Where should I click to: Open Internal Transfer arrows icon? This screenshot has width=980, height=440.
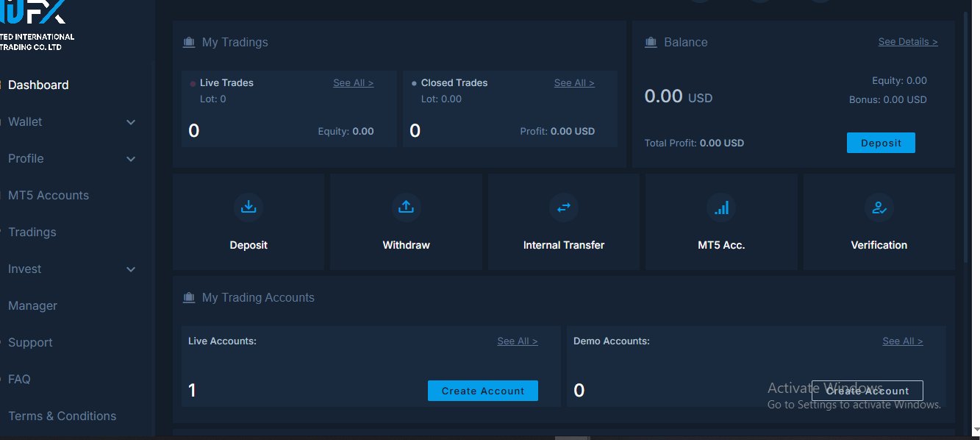click(563, 207)
